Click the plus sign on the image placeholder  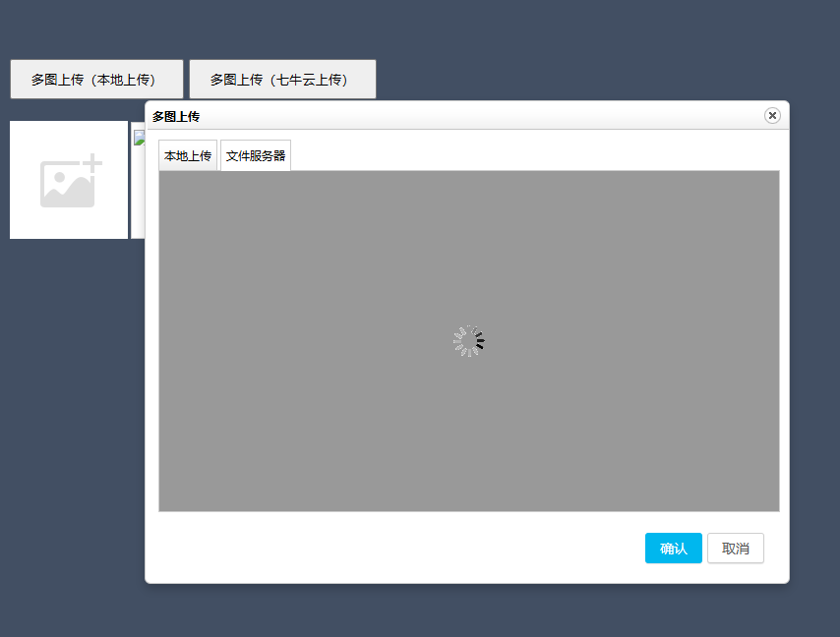[x=91, y=164]
